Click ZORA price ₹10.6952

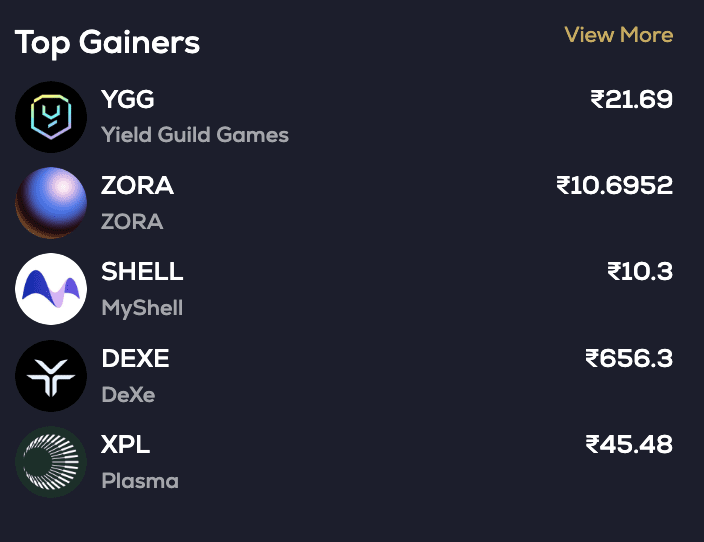point(614,186)
